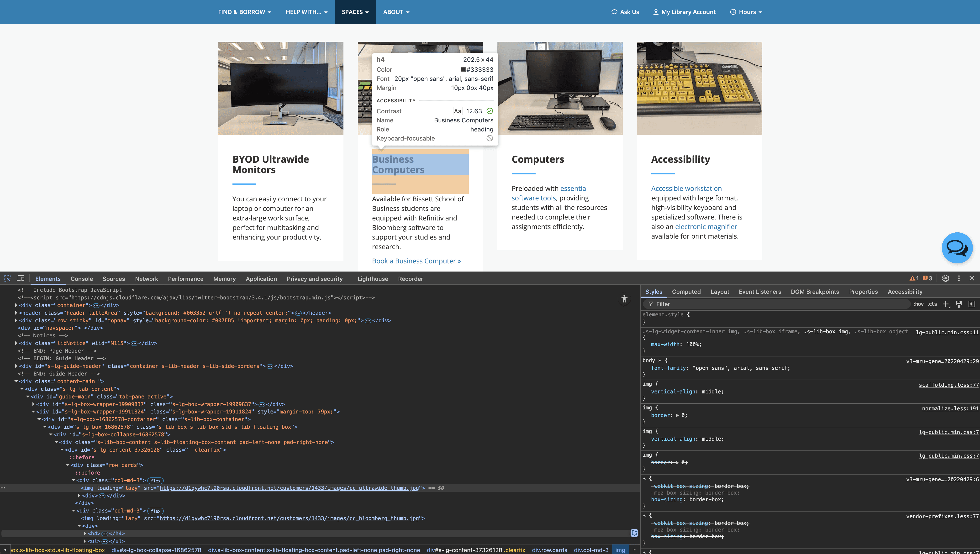The image size is (980, 554).
Task: Click the warnings count badge showing 1
Action: (x=914, y=278)
